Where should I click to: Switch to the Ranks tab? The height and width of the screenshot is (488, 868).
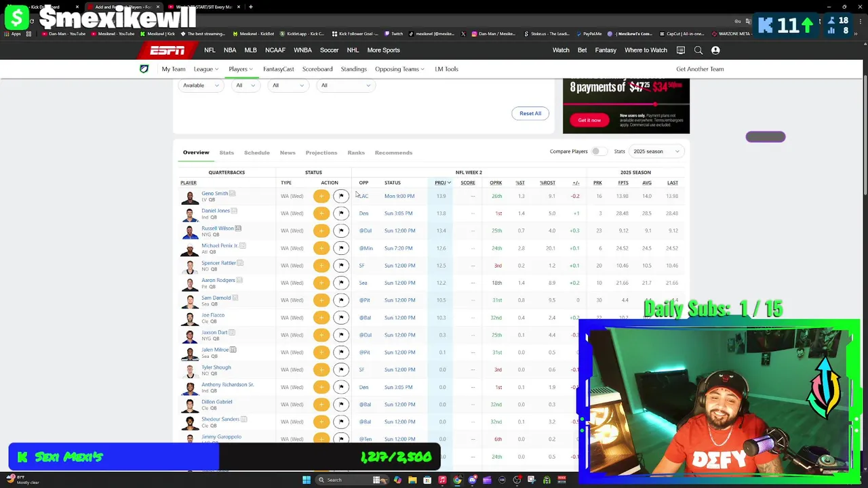(356, 152)
